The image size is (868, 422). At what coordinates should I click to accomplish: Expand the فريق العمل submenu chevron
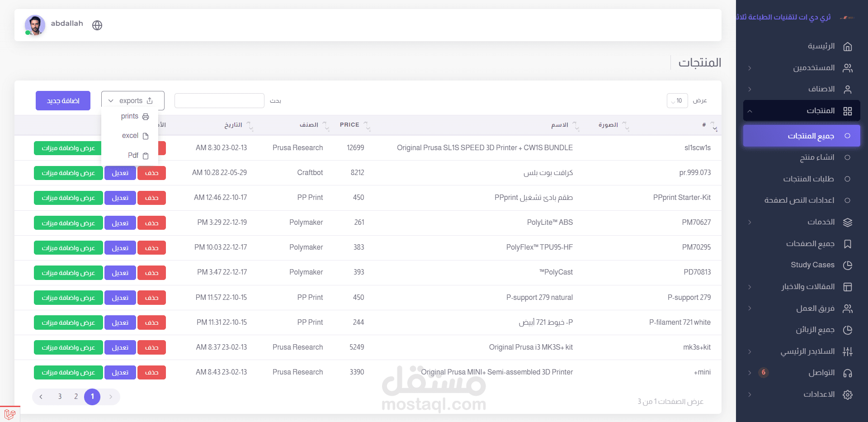750,308
